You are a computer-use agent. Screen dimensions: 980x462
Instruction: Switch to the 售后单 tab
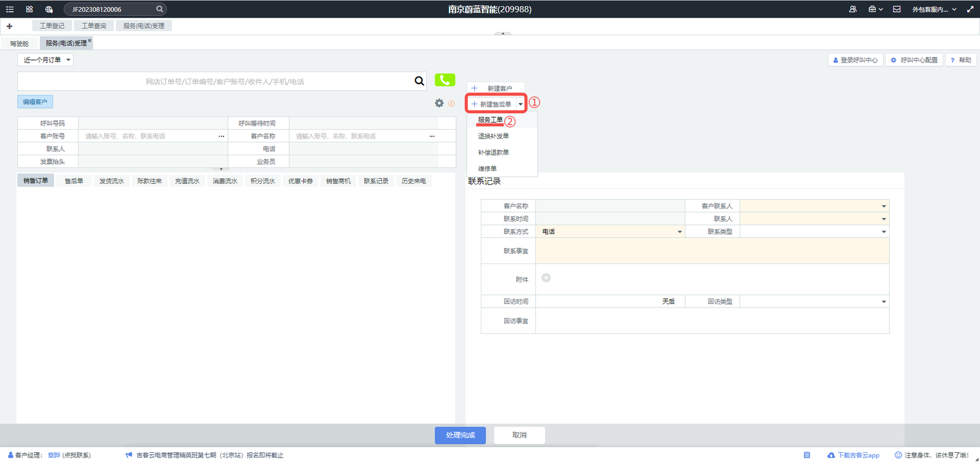pyautogui.click(x=73, y=181)
